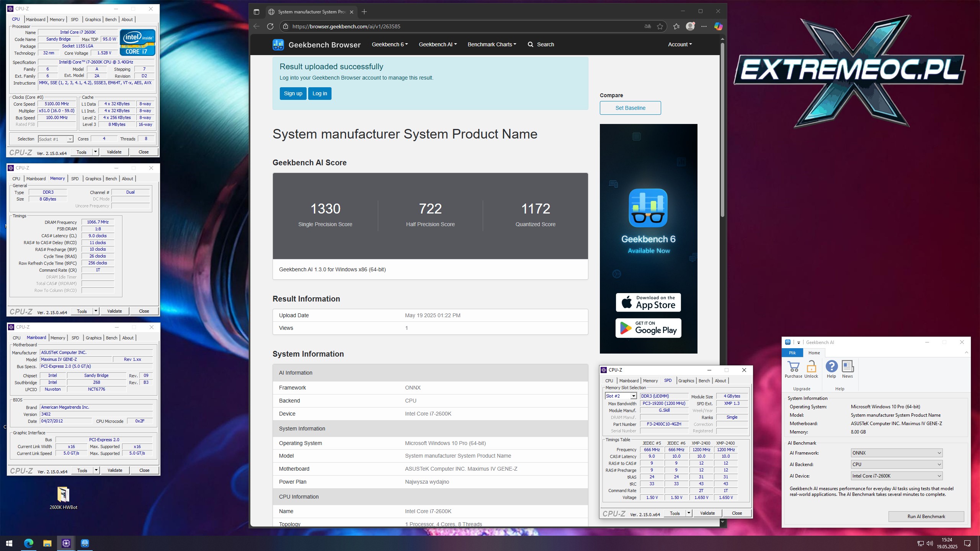Open the AI Framework ONNX dropdown

(x=897, y=453)
